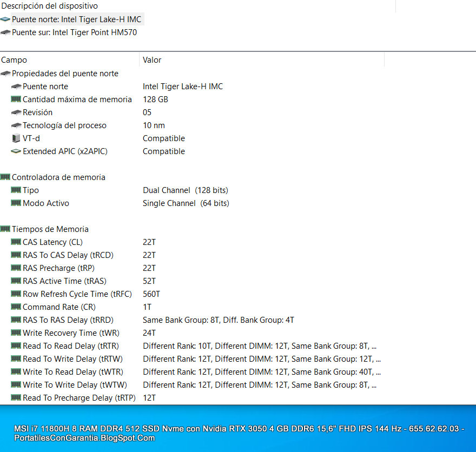The image size is (476, 452).
Task: Click the Puente norte field label in the Campo column
Action: click(45, 87)
